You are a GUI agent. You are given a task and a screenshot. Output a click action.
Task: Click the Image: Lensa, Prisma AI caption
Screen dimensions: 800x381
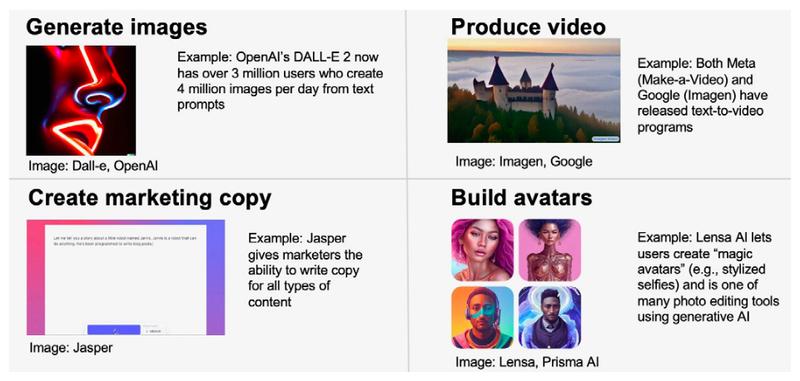pyautogui.click(x=527, y=363)
